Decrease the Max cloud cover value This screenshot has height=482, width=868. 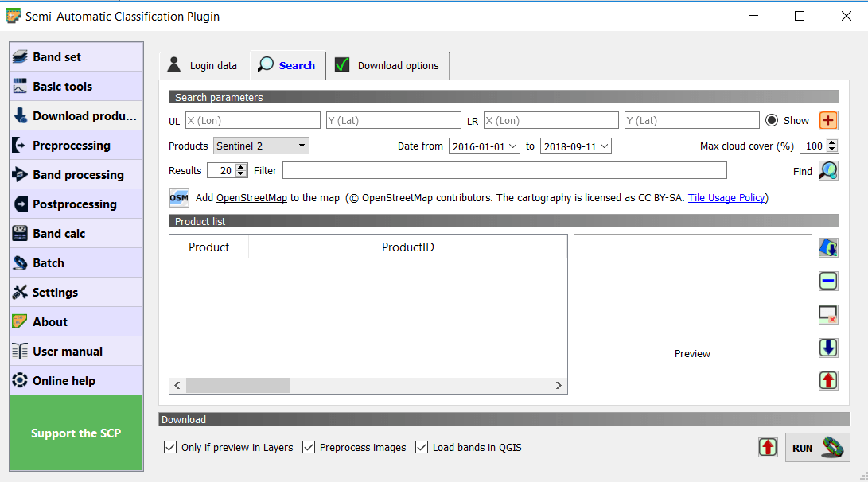(832, 150)
